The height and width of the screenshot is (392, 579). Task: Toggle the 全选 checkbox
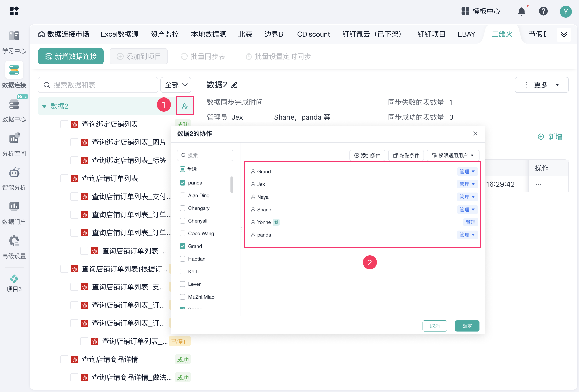point(183,169)
